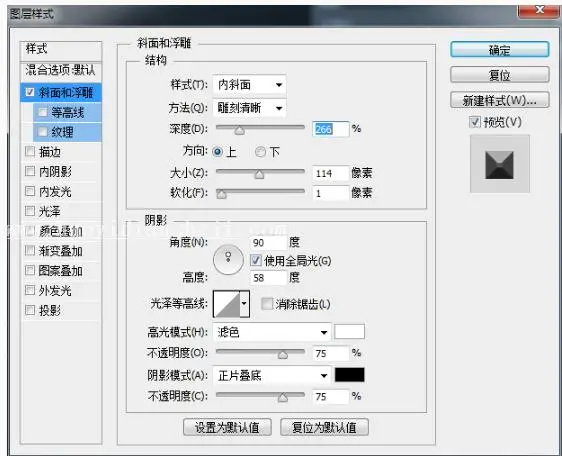Select the 等高线 sub-entry
The width and height of the screenshot is (562, 456).
click(x=68, y=112)
